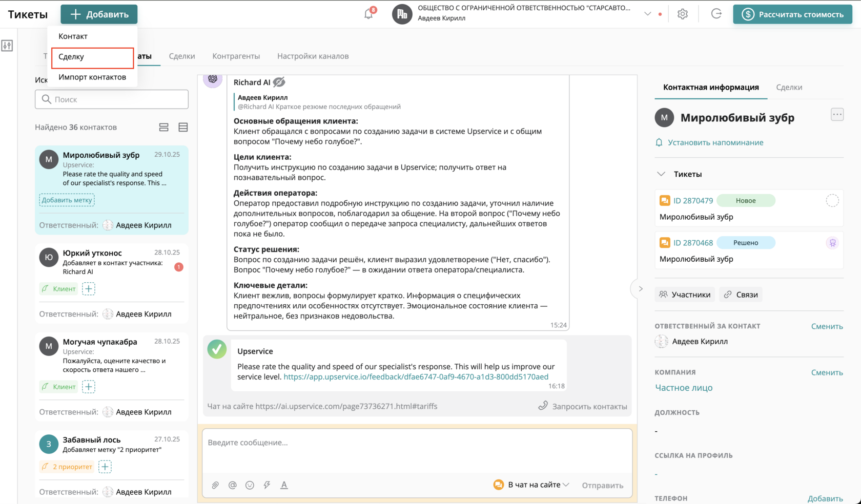Open the Контрагенты tab
This screenshot has height=504, width=861.
[x=236, y=56]
